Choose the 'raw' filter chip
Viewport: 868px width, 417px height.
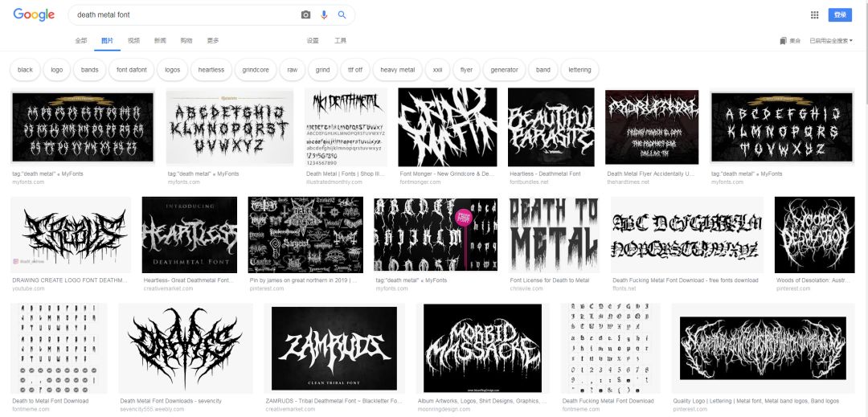pos(292,70)
